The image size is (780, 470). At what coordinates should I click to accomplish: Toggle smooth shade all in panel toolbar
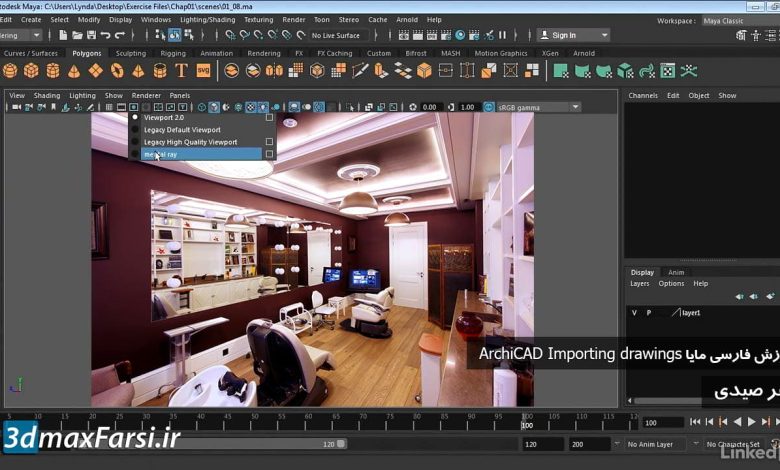tap(214, 107)
